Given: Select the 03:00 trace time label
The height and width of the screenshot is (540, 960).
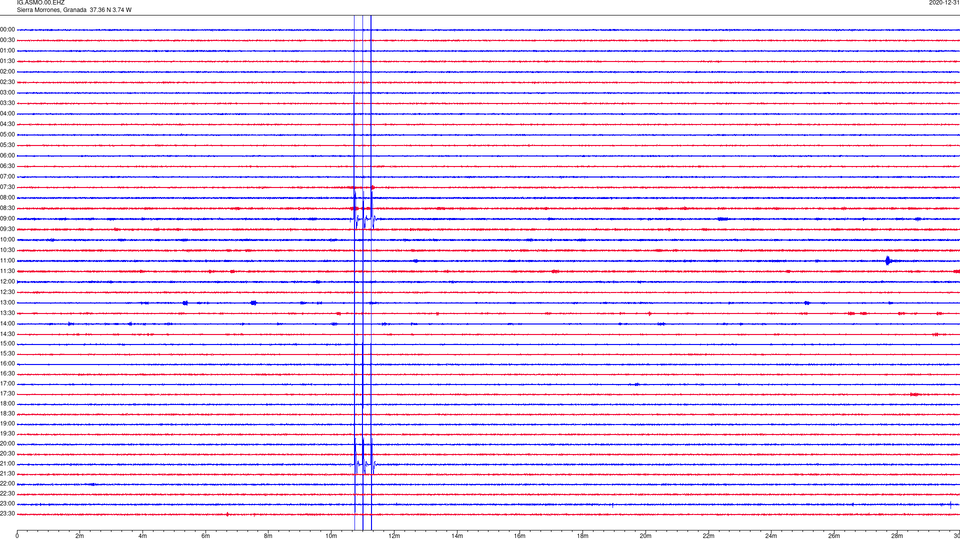Looking at the screenshot, I should pyautogui.click(x=7, y=92).
